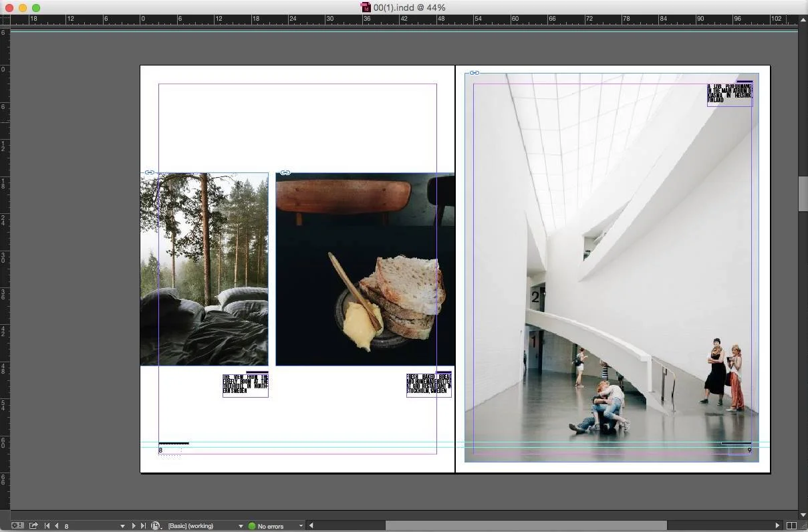The image size is (808, 532).
Task: Go to the first page
Action: [47, 526]
